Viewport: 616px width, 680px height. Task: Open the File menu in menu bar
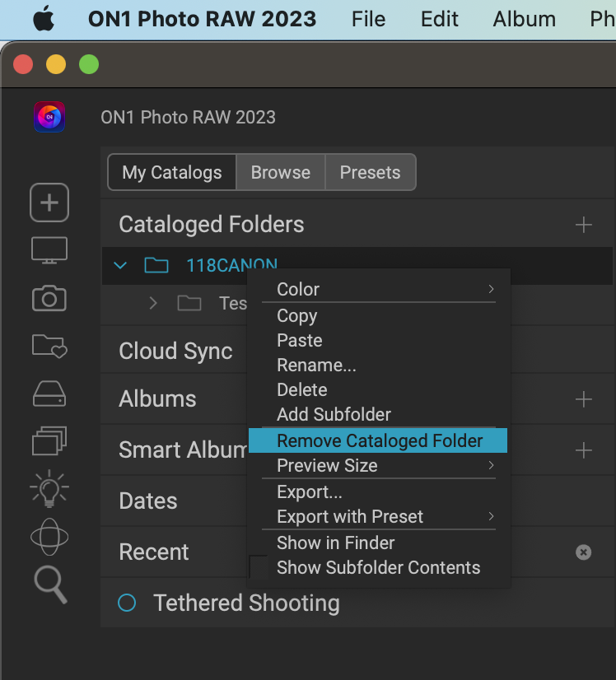click(x=368, y=20)
